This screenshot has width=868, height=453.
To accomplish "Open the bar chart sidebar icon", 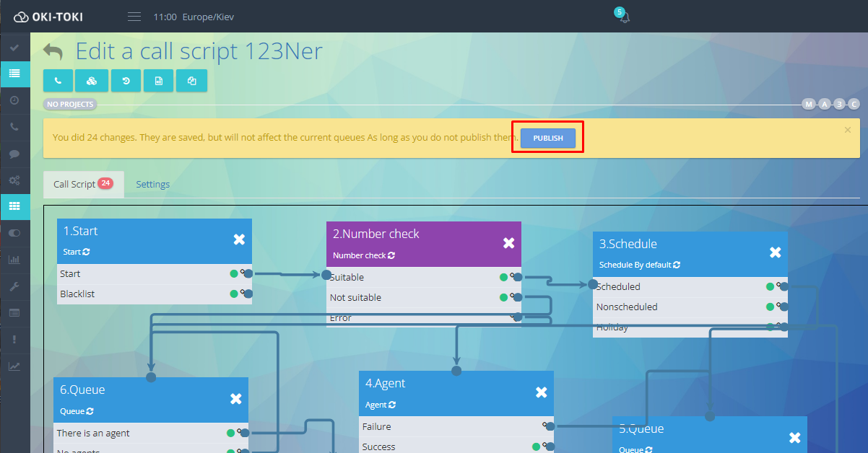I will tap(14, 260).
